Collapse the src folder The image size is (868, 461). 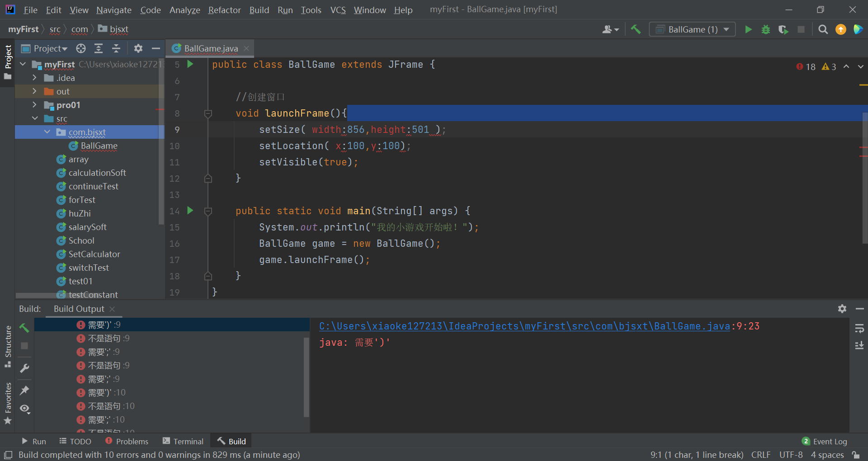[x=35, y=118]
